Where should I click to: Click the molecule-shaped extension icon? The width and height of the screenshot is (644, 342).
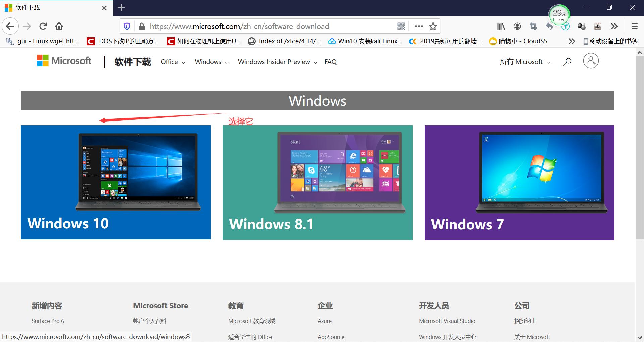[x=582, y=26]
